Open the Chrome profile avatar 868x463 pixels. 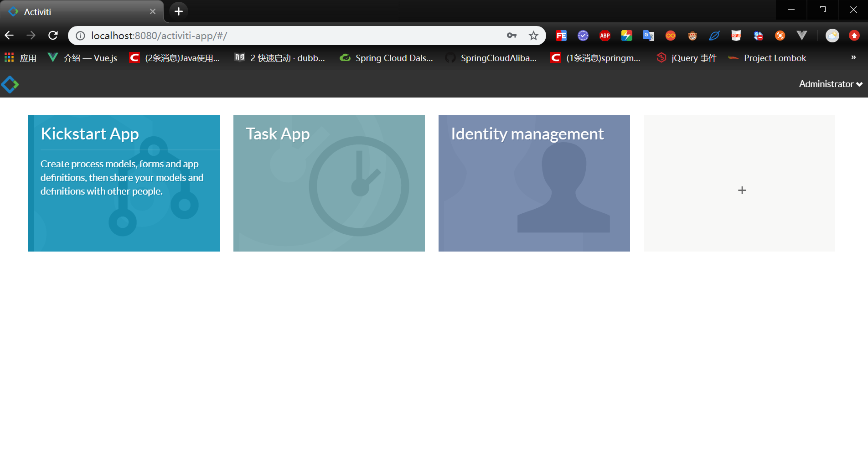[832, 36]
